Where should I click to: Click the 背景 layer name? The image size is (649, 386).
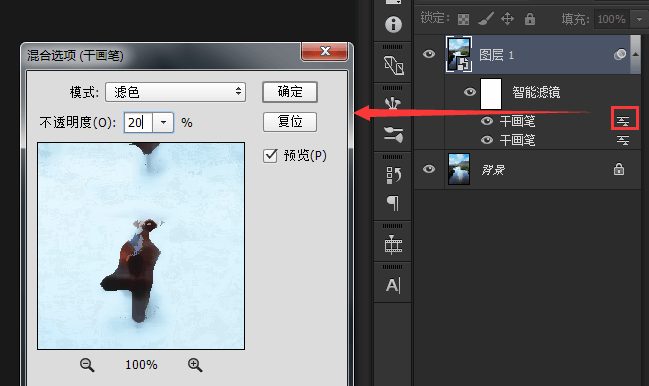(493, 170)
